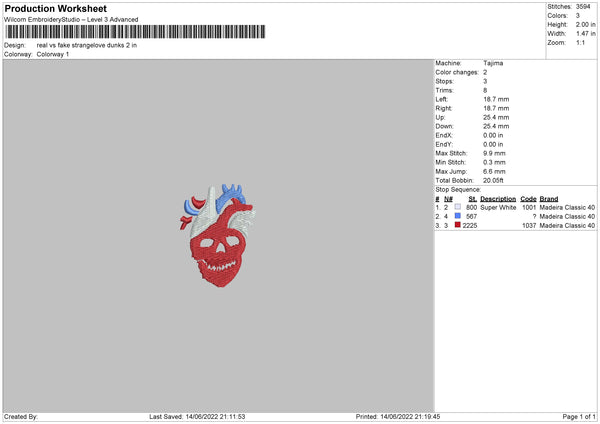The height and width of the screenshot is (424, 600).
Task: Click the 'N#' column header
Action: click(x=448, y=199)
